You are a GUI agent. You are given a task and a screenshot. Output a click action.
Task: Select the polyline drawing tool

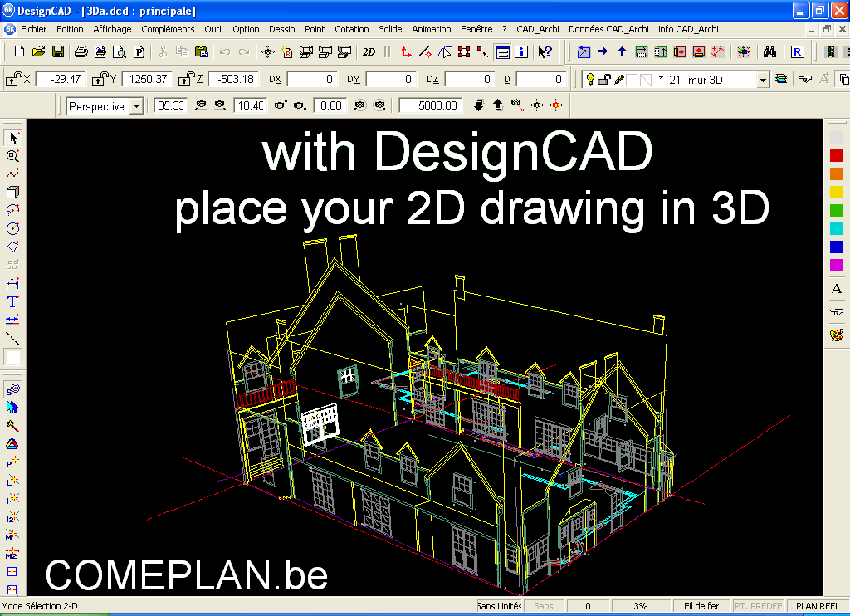[13, 174]
